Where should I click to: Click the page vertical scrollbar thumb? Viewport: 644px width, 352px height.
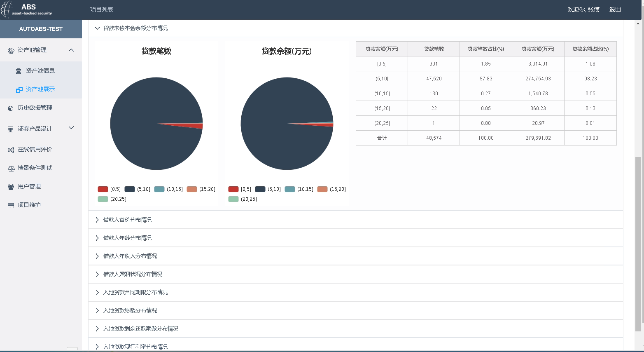pos(638,244)
